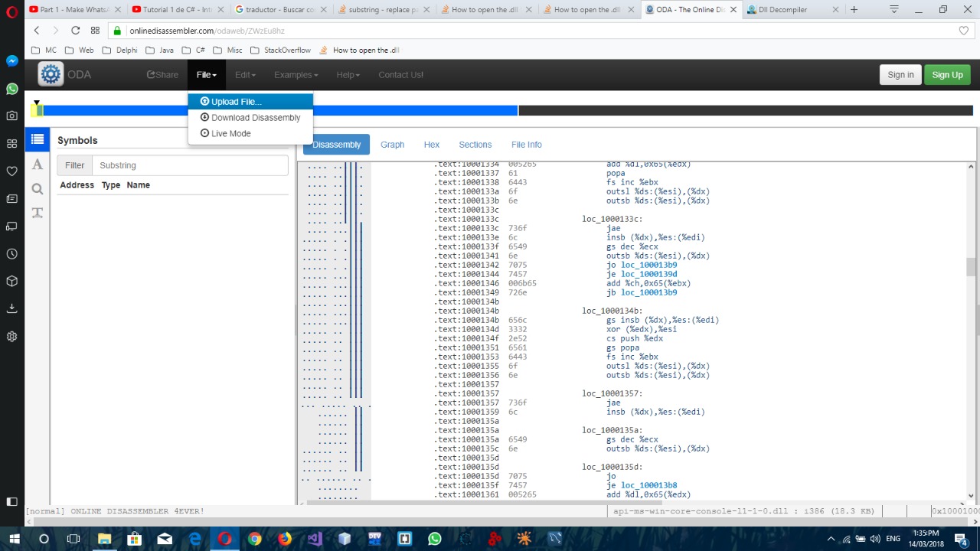Screen dimensions: 980x551
Task: Open WhatsApp in the Opera sidebar
Action: click(x=11, y=89)
